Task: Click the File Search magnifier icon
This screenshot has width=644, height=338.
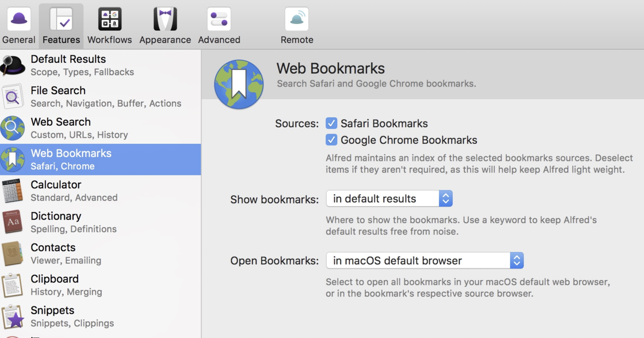Action: pyautogui.click(x=12, y=97)
